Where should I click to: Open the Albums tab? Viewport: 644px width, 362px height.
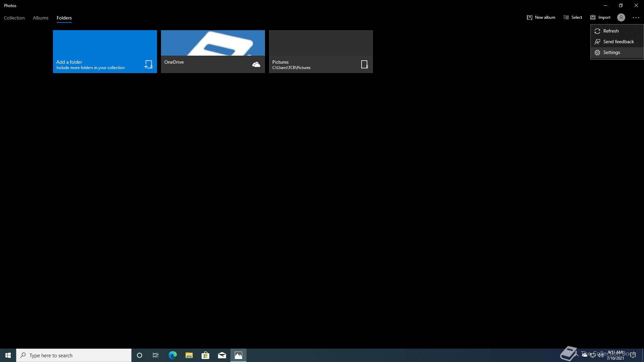(41, 18)
